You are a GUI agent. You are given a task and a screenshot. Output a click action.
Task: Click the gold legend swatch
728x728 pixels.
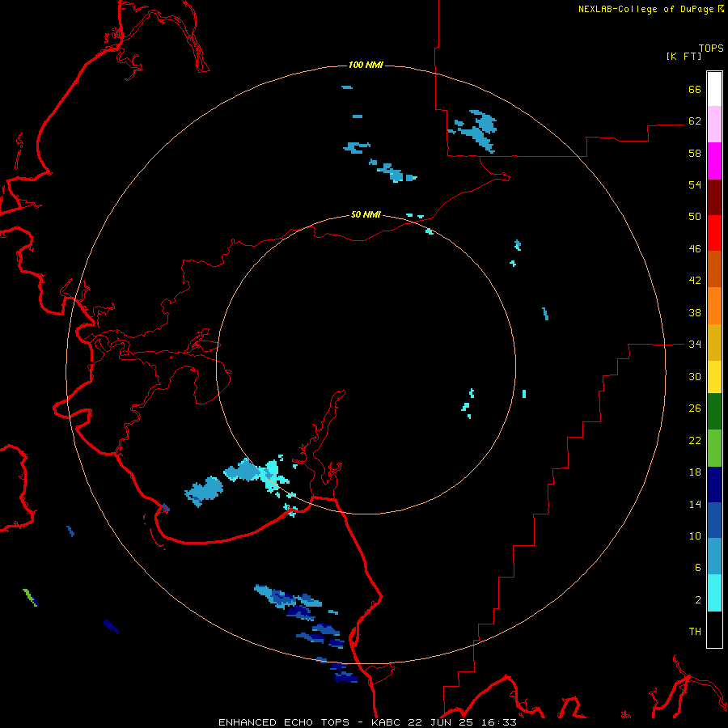(714, 342)
